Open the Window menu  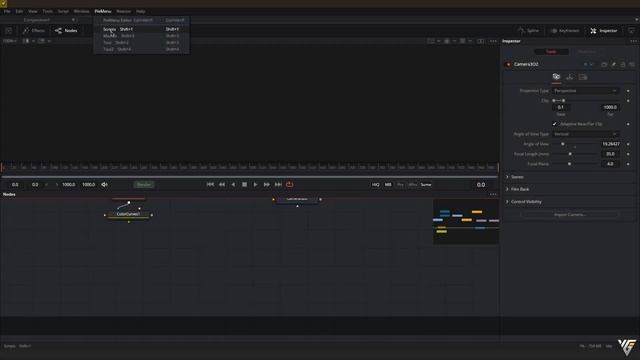(81, 11)
